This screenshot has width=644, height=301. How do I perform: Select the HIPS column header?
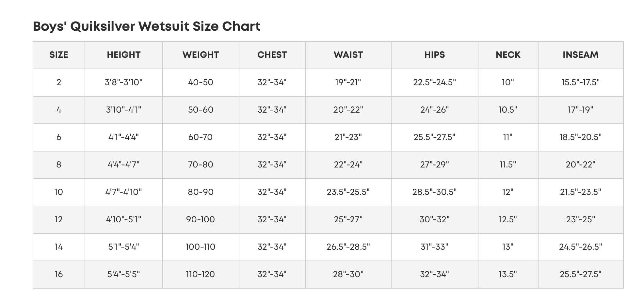(434, 55)
